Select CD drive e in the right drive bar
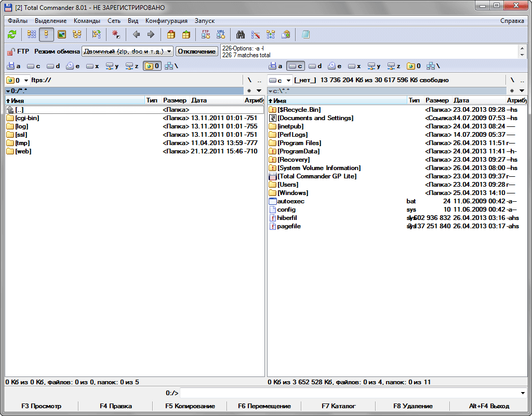Viewport: 532px width, 416px height. [335, 66]
